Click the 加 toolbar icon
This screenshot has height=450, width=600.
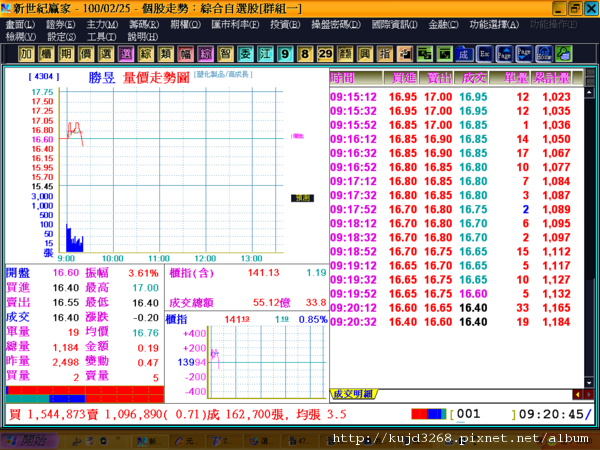coord(26,54)
